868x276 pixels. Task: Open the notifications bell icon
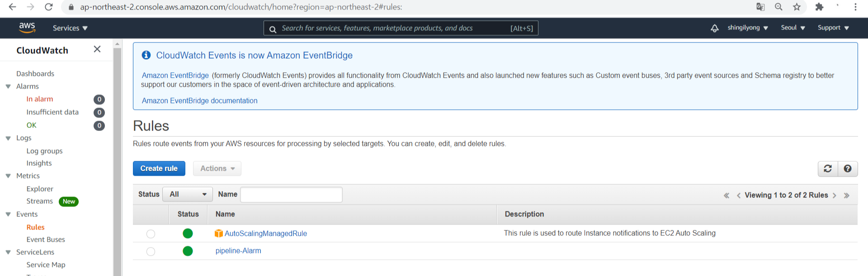pyautogui.click(x=714, y=28)
